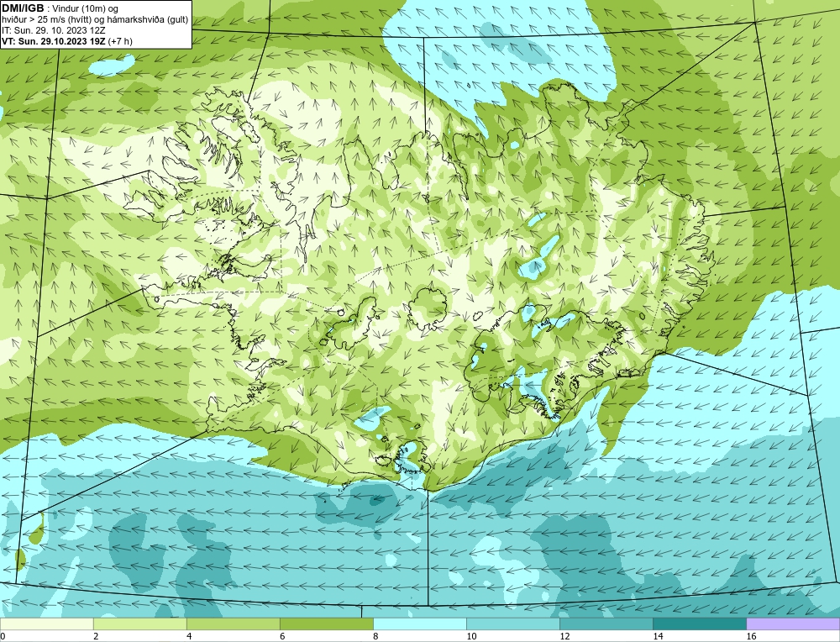Click the 'IT: Sun. 29. 10. 2023 12Z' line
The image size is (840, 642).
(54, 30)
